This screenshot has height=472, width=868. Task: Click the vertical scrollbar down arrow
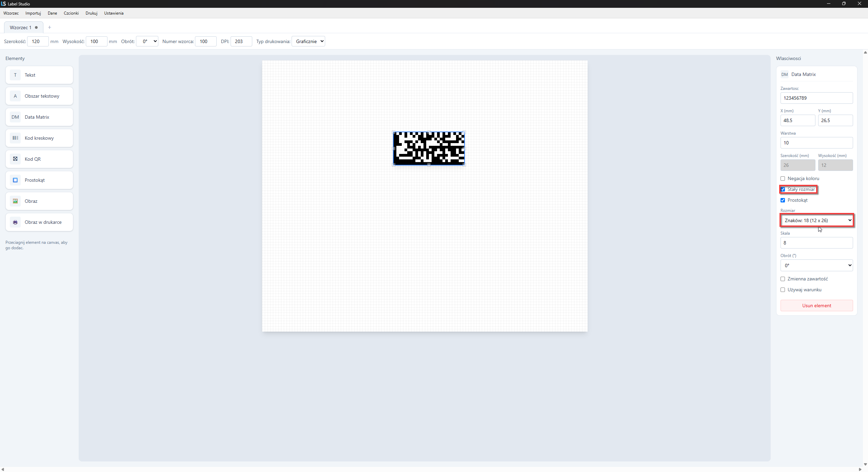(x=865, y=464)
